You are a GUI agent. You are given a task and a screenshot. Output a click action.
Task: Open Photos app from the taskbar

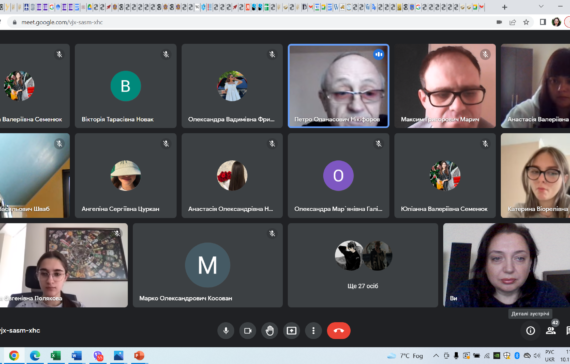[x=119, y=355]
